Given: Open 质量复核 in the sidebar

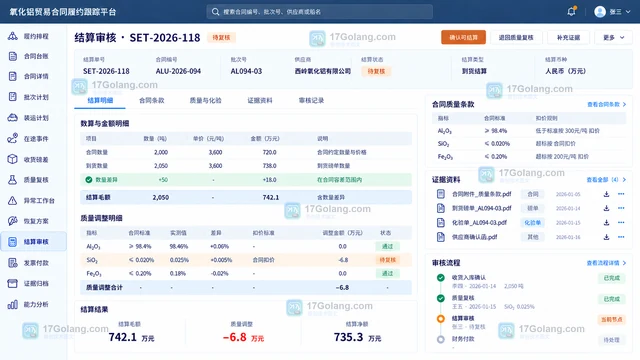Looking at the screenshot, I should 33,180.
